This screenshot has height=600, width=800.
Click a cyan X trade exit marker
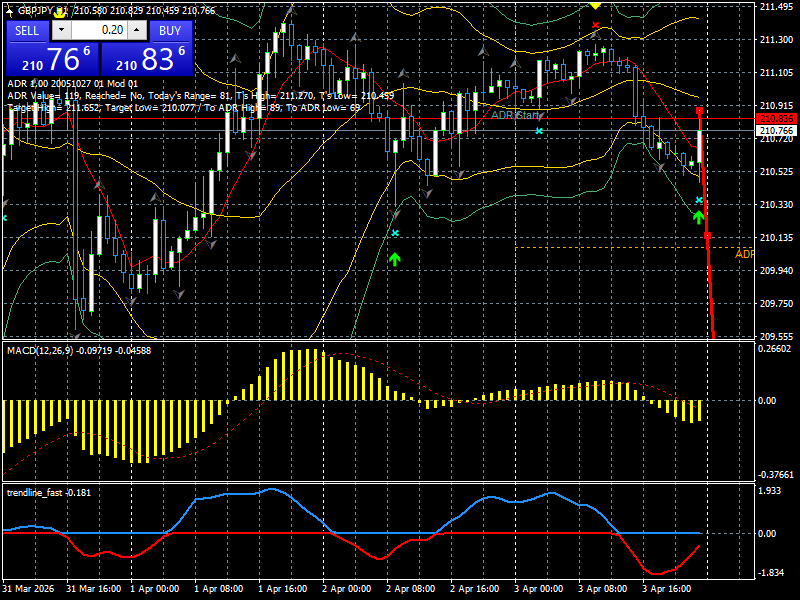click(539, 131)
